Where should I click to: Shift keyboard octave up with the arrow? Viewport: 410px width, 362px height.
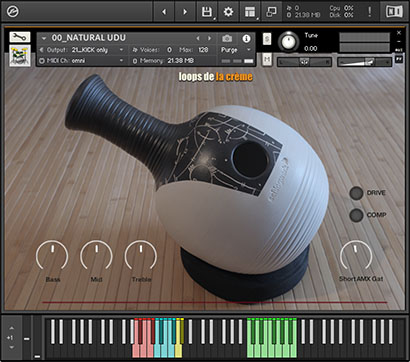click(x=12, y=328)
